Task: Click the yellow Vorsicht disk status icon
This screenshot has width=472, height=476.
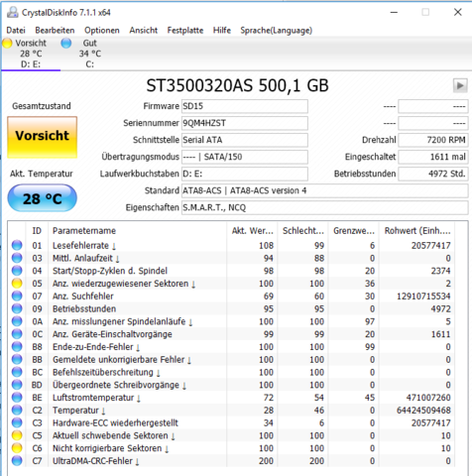Action: coord(7,43)
